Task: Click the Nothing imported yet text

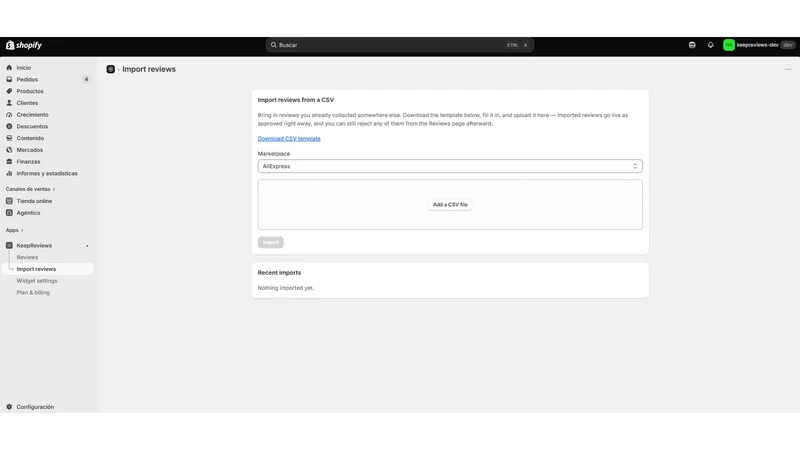Action: (286, 288)
